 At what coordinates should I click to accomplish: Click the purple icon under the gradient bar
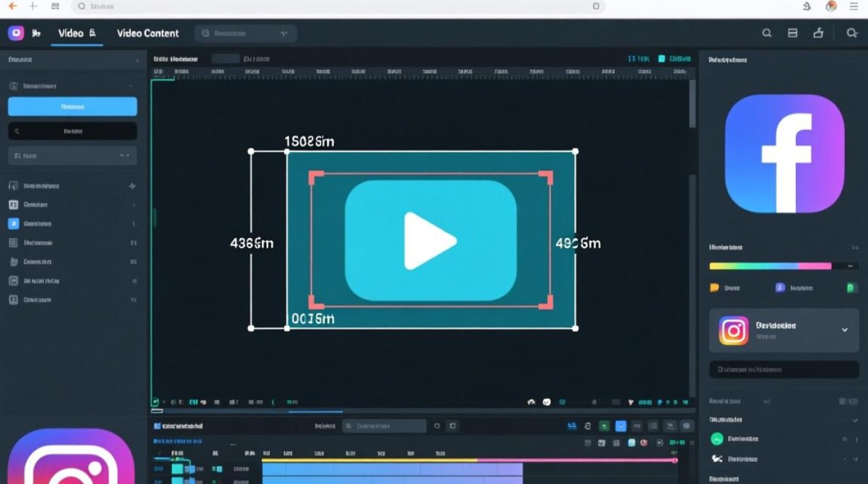click(780, 288)
